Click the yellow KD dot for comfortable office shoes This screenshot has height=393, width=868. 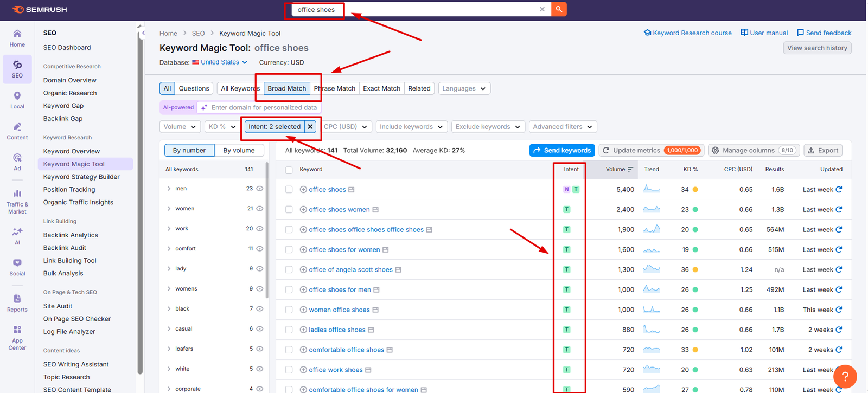point(695,350)
